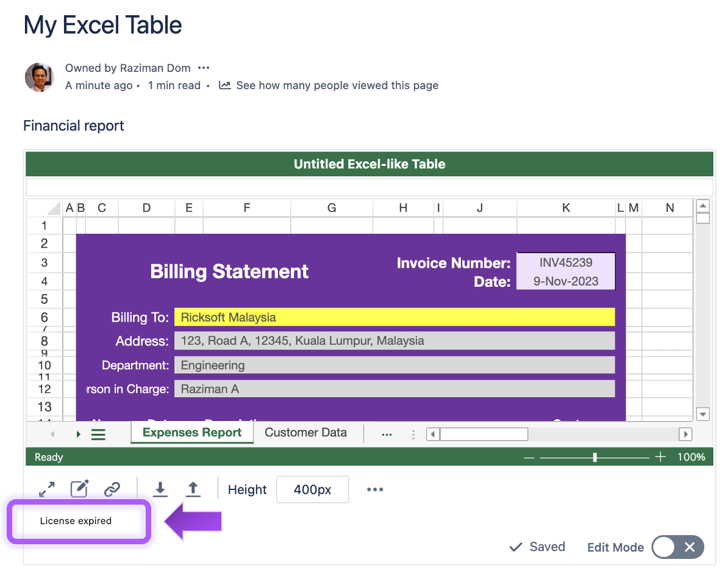Click the page views chart icon
This screenshot has width=728, height=576.
pos(224,85)
